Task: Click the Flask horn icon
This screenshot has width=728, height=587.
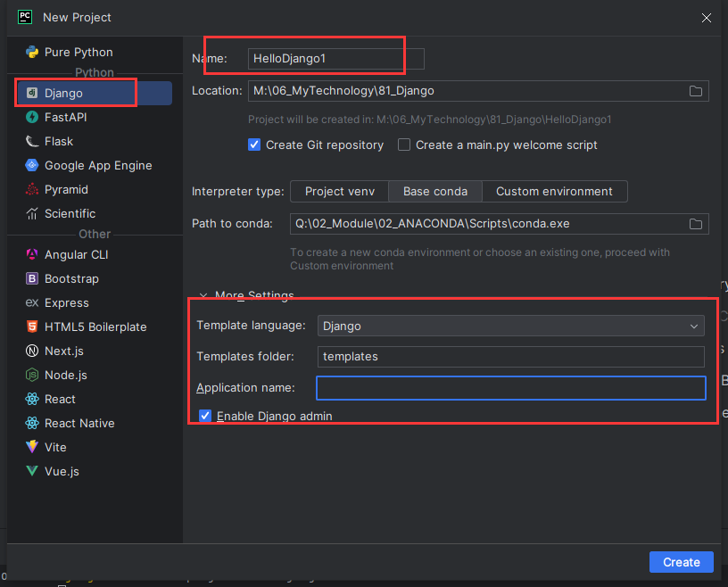Action: [x=32, y=141]
